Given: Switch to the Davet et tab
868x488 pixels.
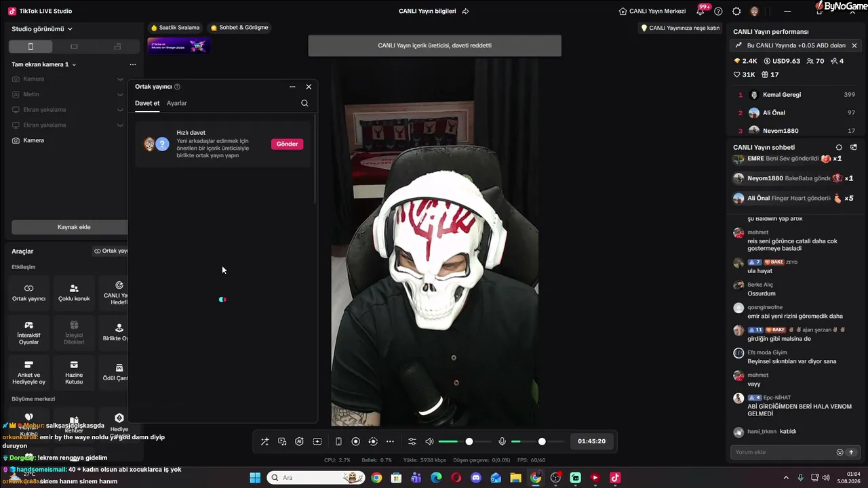Looking at the screenshot, I should pyautogui.click(x=147, y=103).
